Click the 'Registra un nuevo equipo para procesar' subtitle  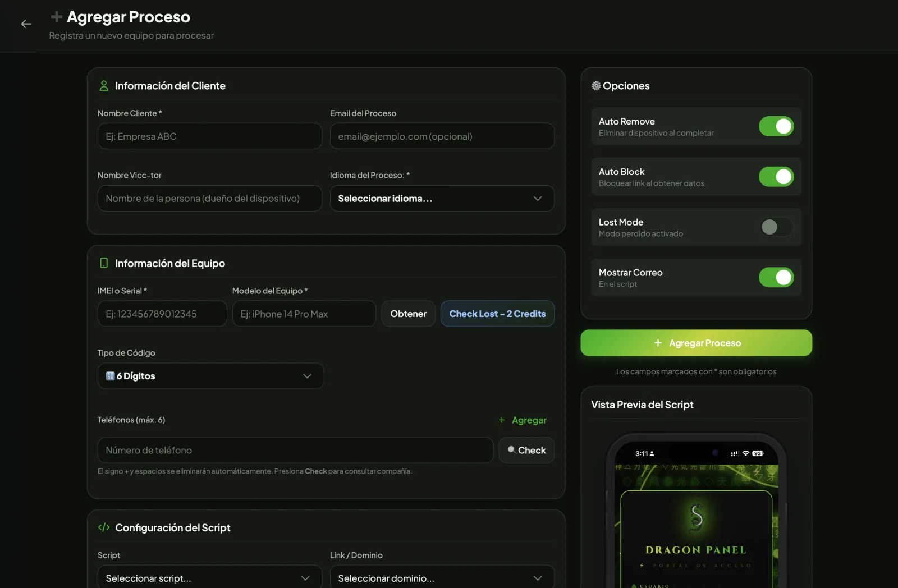click(131, 35)
